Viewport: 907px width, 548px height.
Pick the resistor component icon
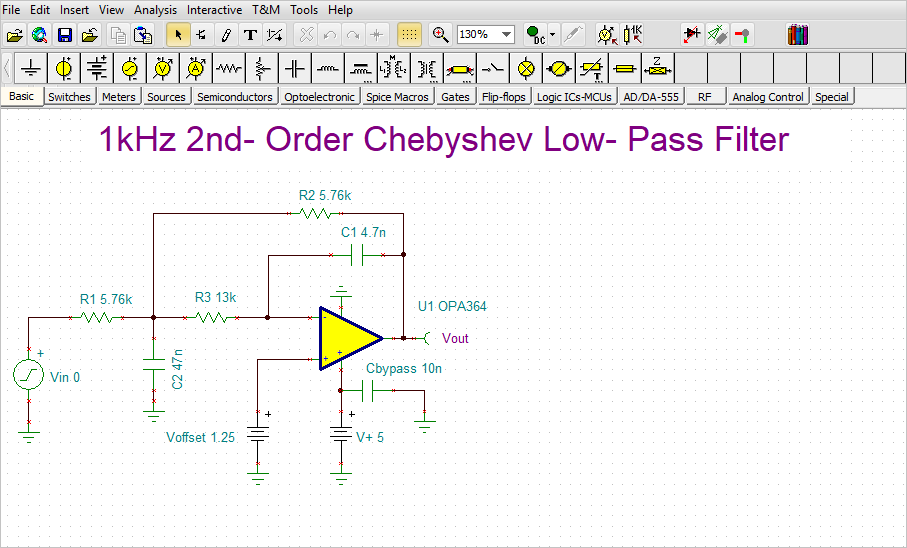pyautogui.click(x=229, y=69)
